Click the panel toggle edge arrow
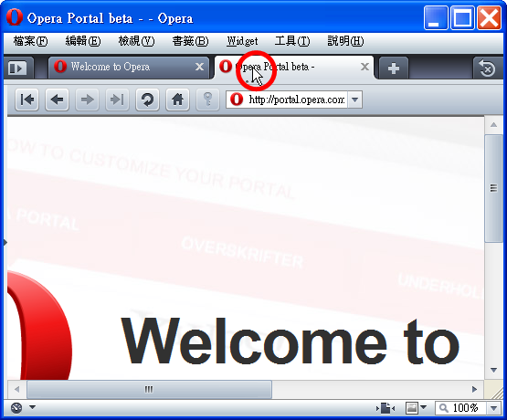The width and height of the screenshot is (507, 420). pyautogui.click(x=5, y=242)
